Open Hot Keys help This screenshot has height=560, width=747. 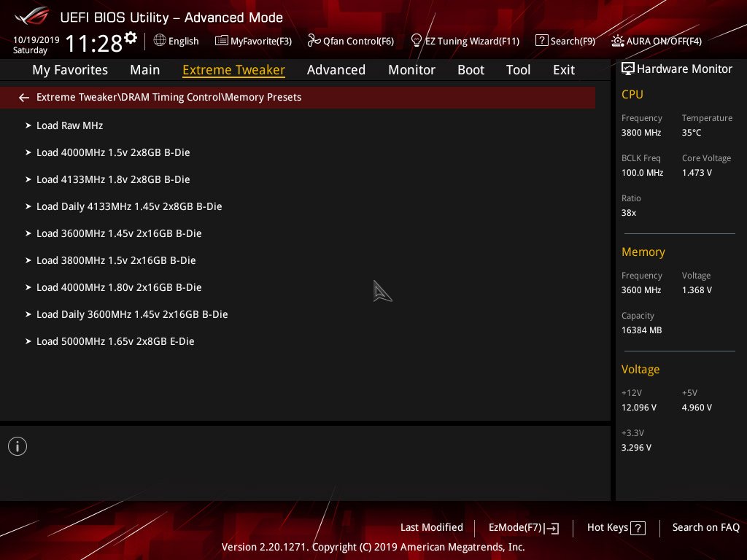pos(608,528)
